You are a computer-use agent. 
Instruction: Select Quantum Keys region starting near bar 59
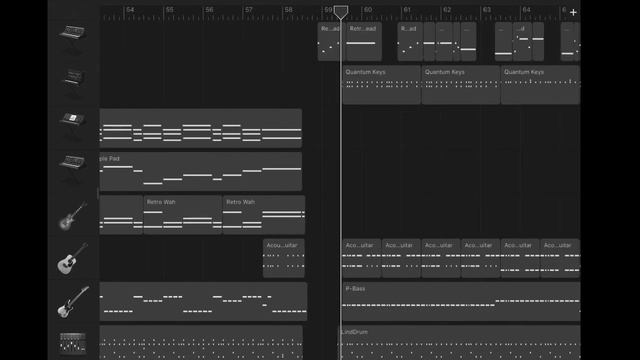point(382,85)
